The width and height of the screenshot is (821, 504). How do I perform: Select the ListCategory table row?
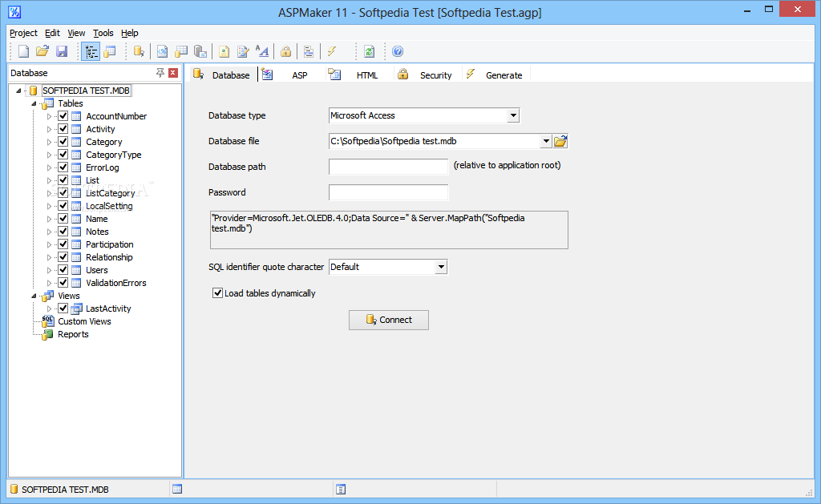click(110, 193)
